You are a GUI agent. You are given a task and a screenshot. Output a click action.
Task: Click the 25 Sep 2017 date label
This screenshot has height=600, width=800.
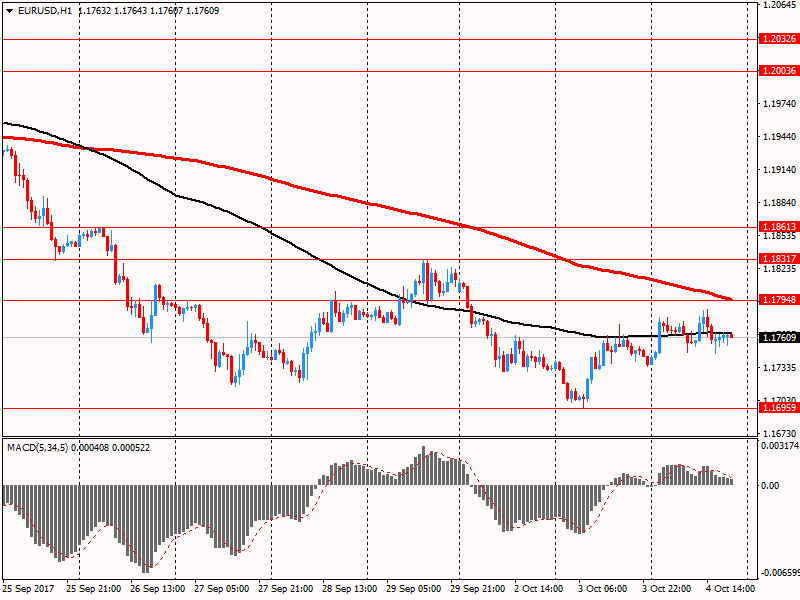[28, 589]
